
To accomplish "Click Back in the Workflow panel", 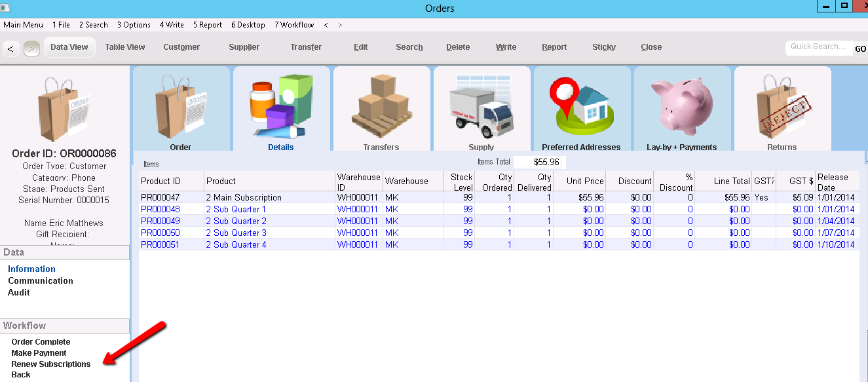I will point(21,375).
